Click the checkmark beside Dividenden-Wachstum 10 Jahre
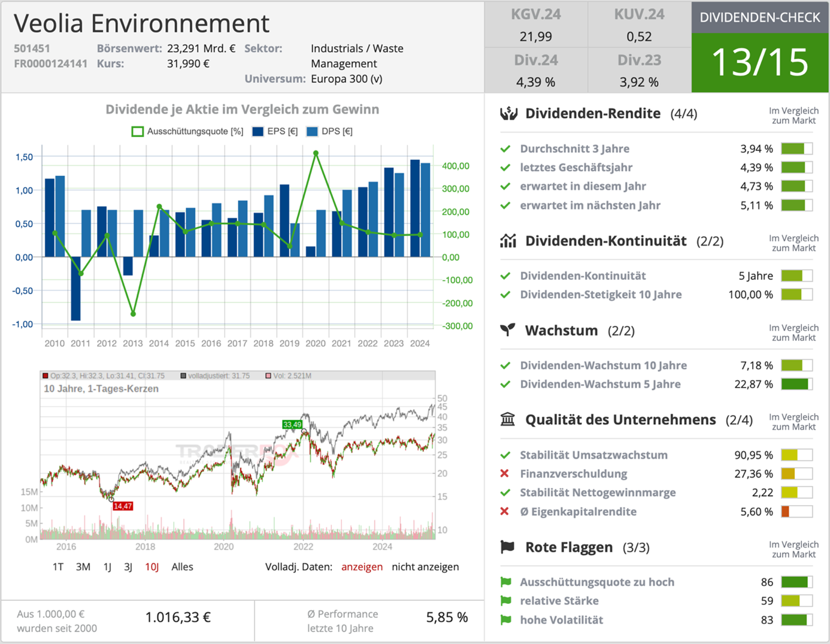The height and width of the screenshot is (644, 830). point(505,365)
